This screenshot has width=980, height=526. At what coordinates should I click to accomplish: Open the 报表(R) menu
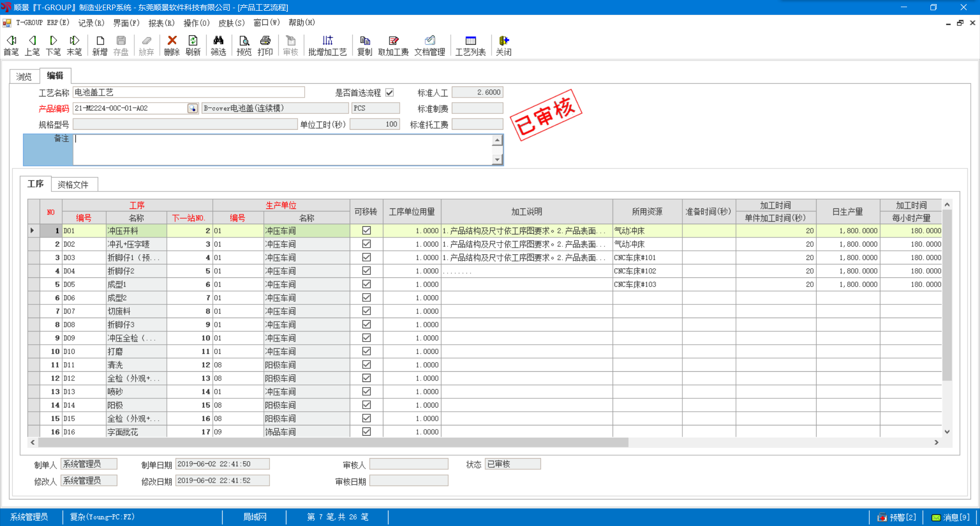tap(161, 23)
